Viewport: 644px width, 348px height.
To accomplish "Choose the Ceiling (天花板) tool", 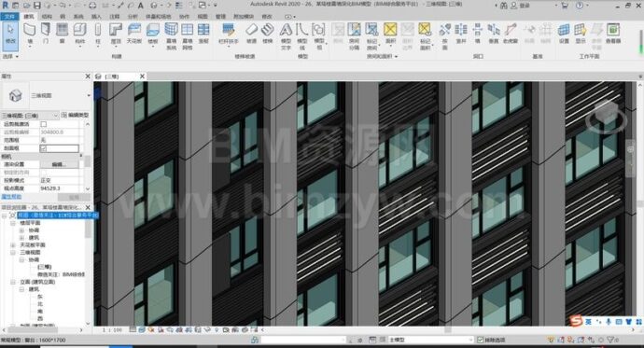I will pyautogui.click(x=133, y=34).
